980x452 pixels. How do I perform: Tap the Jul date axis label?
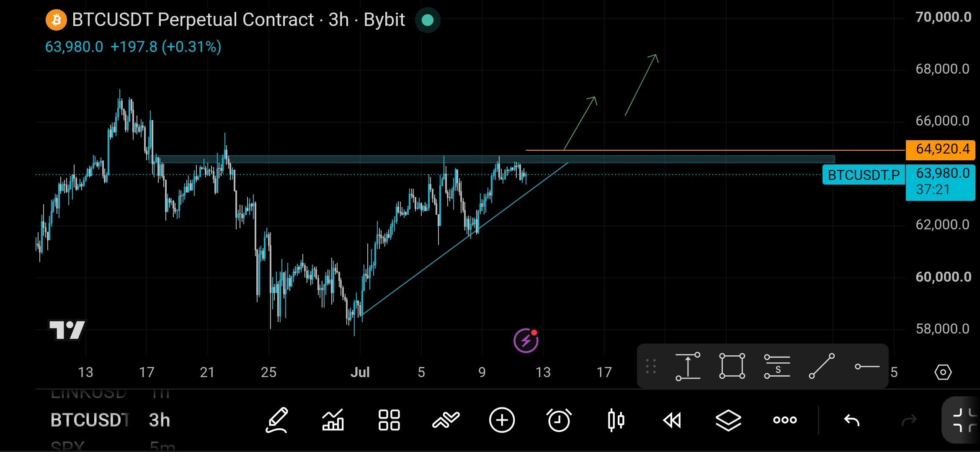pyautogui.click(x=360, y=372)
